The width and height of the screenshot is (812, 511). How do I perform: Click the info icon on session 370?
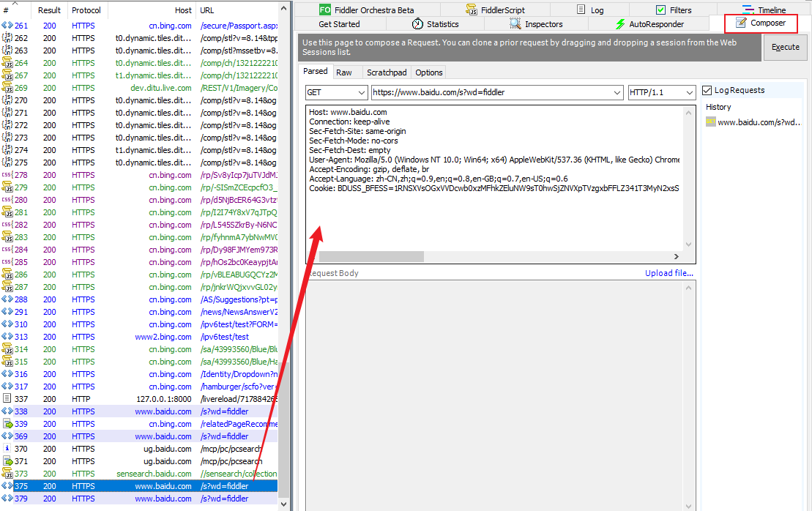(7, 448)
